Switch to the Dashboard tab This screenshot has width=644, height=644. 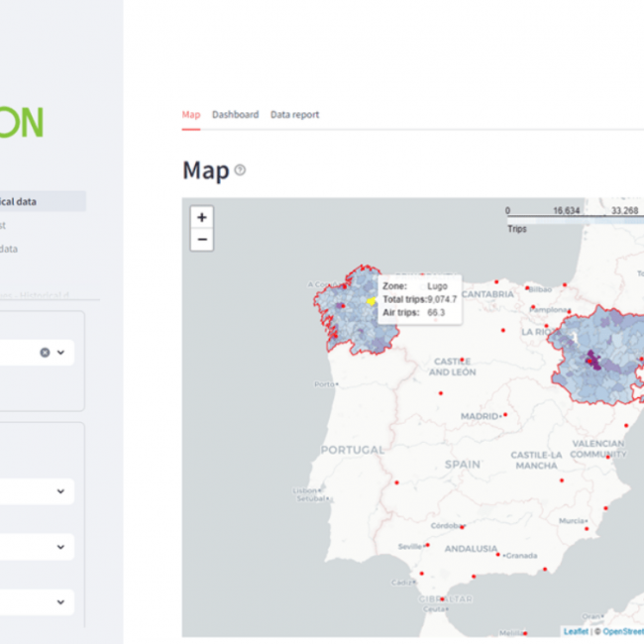[x=235, y=115]
